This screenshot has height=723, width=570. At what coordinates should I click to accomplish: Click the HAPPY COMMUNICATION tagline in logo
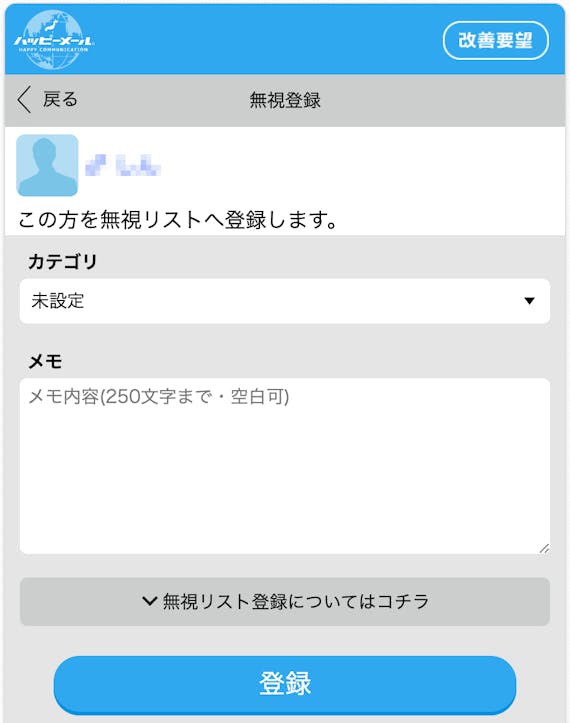click(x=53, y=50)
